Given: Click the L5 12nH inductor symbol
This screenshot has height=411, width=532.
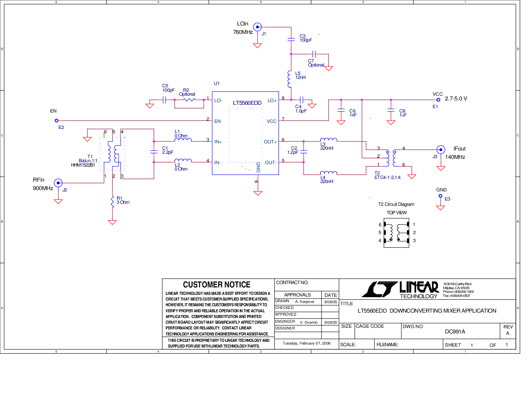Looking at the screenshot, I should click(x=290, y=79).
